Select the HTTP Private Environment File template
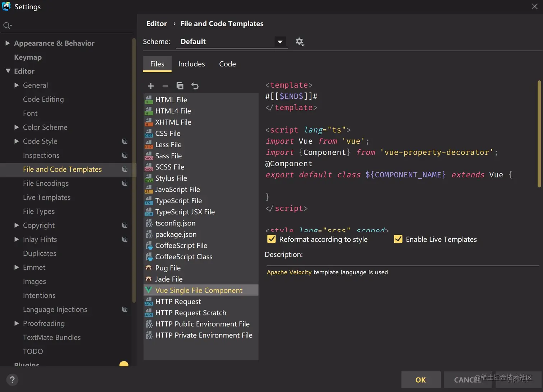543x392 pixels. click(201, 335)
